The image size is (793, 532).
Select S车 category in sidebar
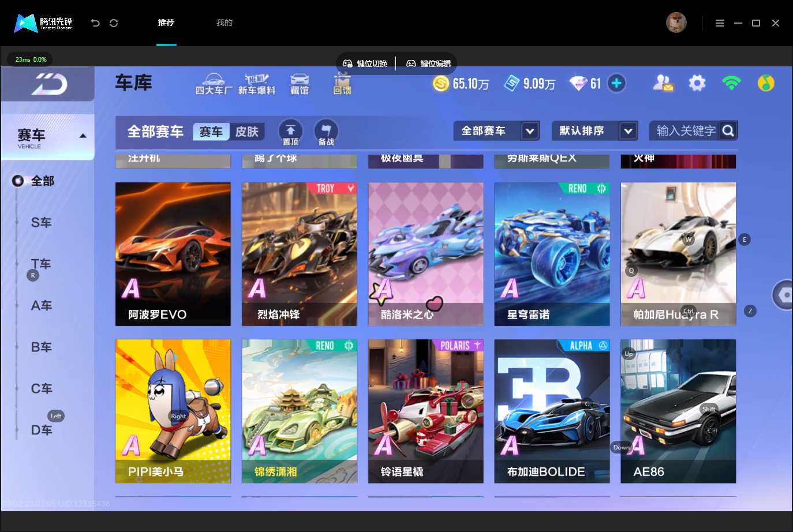41,223
